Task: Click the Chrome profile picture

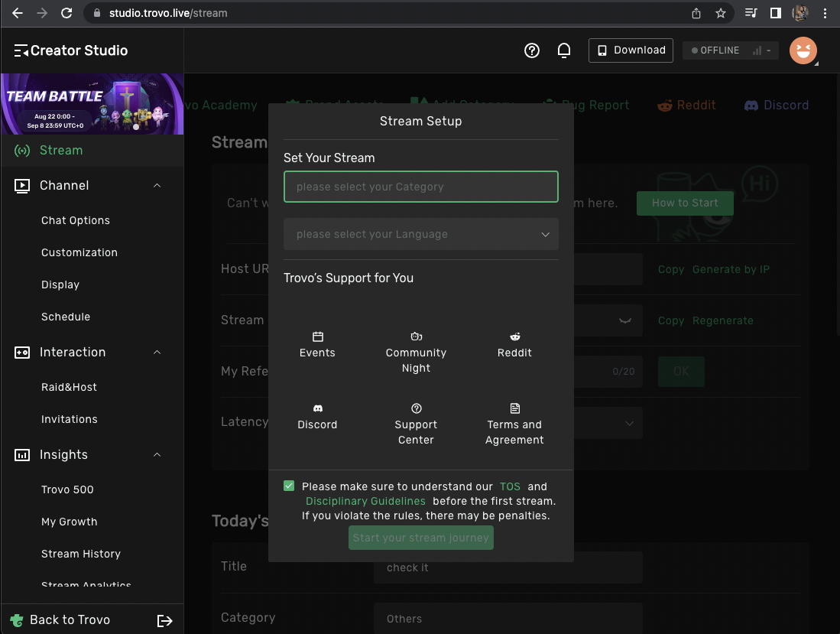Action: (800, 13)
